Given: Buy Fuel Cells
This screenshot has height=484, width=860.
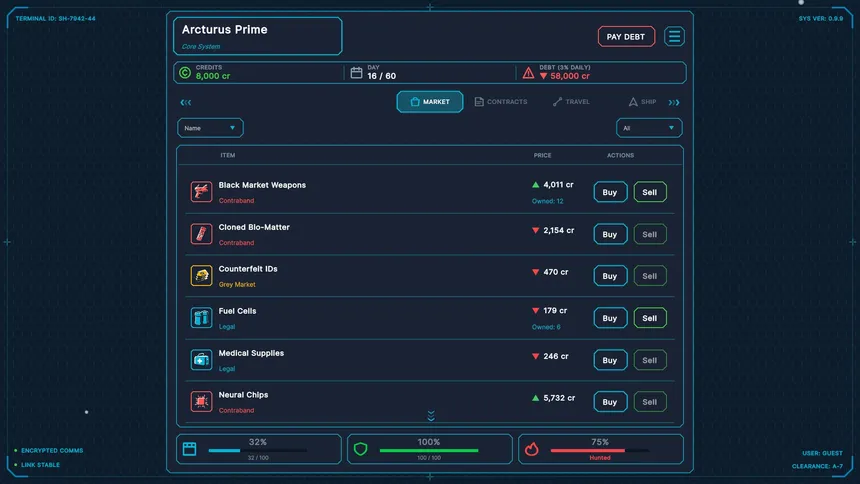Looking at the screenshot, I should [x=610, y=318].
